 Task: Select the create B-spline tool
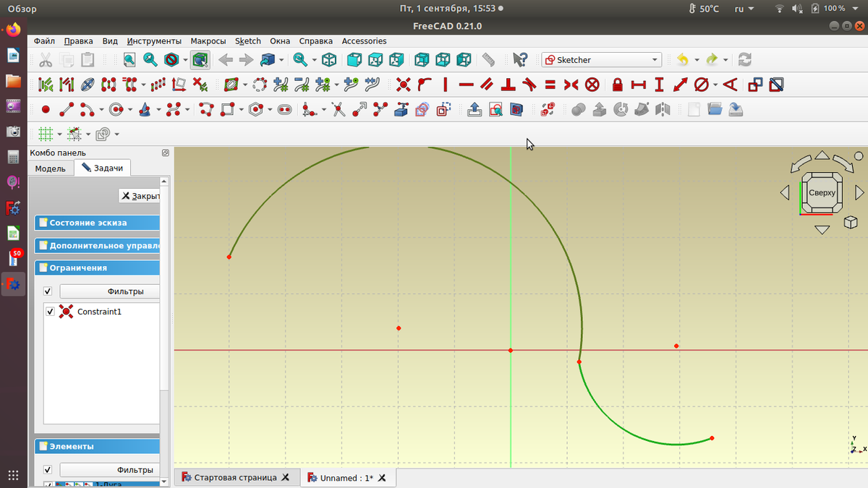click(x=173, y=109)
